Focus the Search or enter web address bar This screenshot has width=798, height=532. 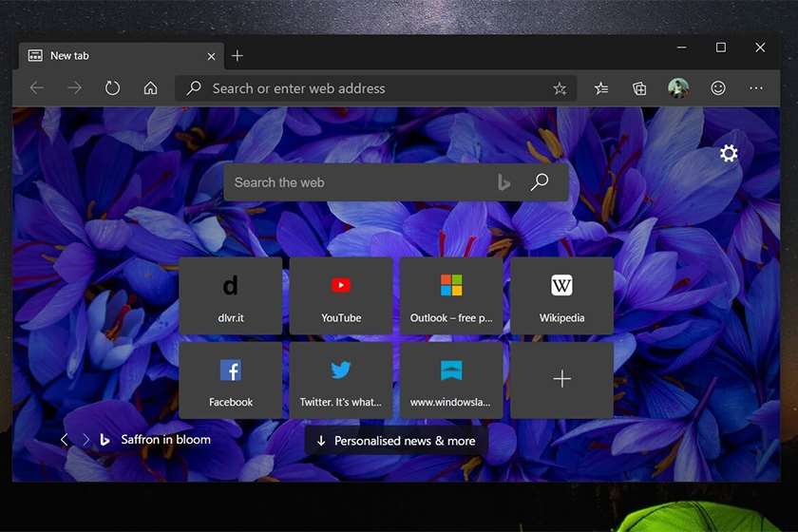tap(375, 88)
